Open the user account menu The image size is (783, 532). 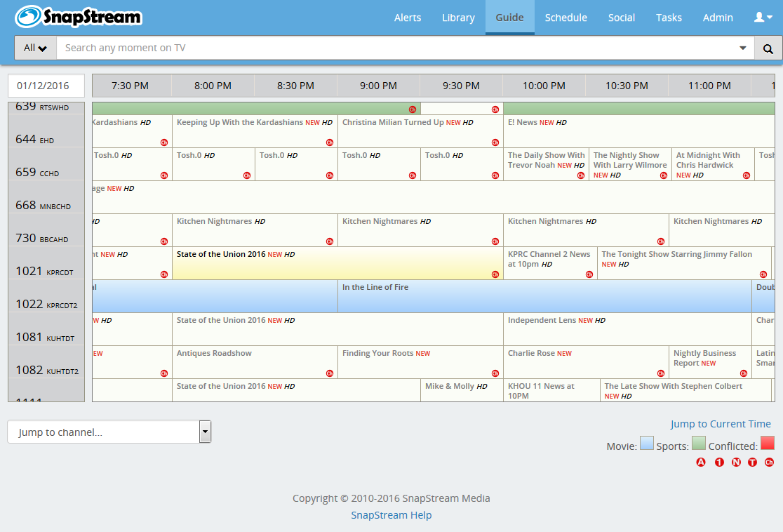(762, 18)
